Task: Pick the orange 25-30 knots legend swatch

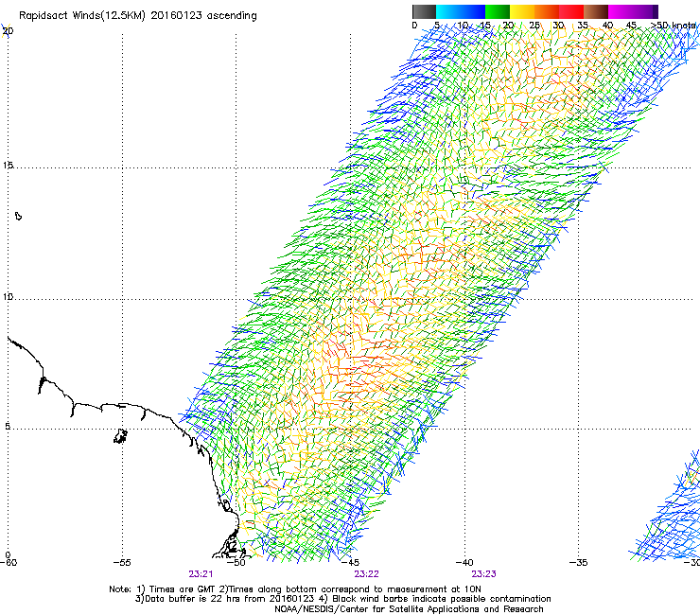Action: click(x=547, y=11)
